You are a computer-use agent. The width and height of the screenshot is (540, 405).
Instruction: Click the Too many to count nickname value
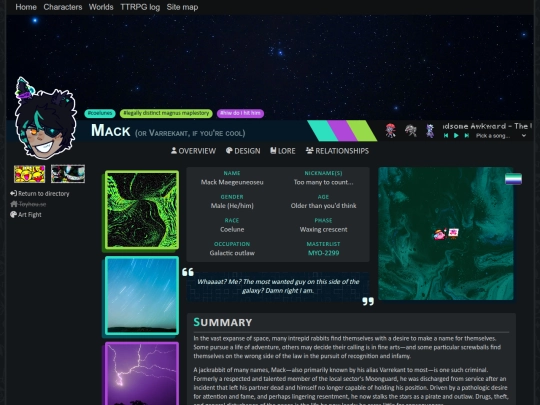[x=323, y=182]
